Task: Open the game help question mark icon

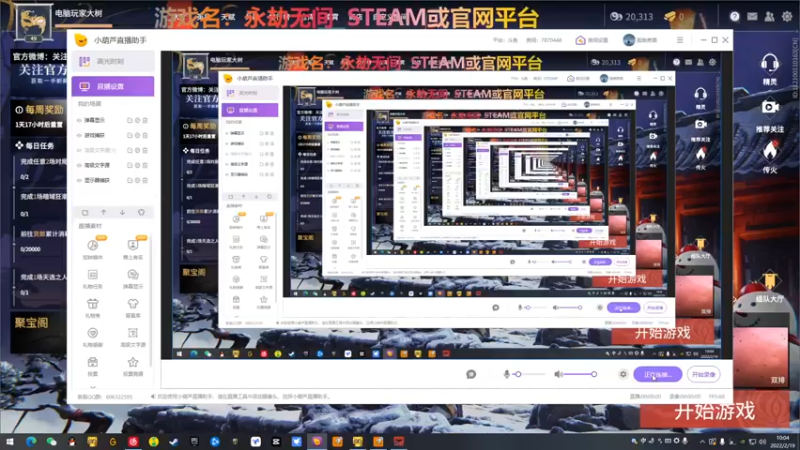Action: (734, 16)
